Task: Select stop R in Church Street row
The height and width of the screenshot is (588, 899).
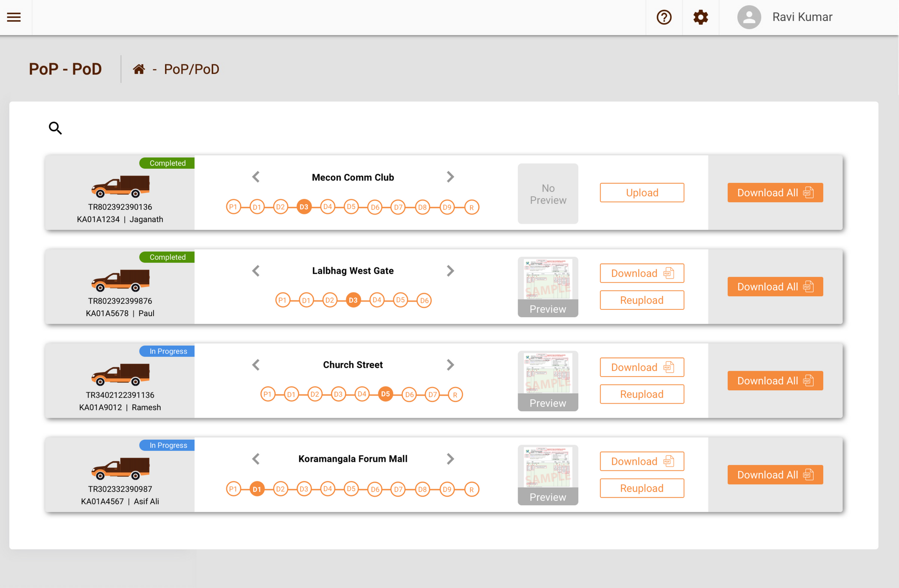Action: click(455, 395)
